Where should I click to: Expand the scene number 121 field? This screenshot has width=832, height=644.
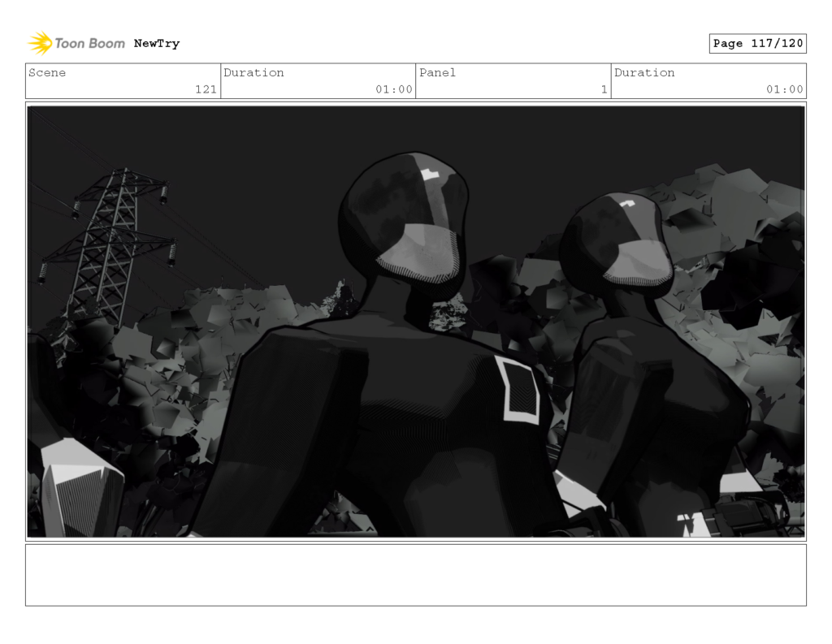pos(210,90)
